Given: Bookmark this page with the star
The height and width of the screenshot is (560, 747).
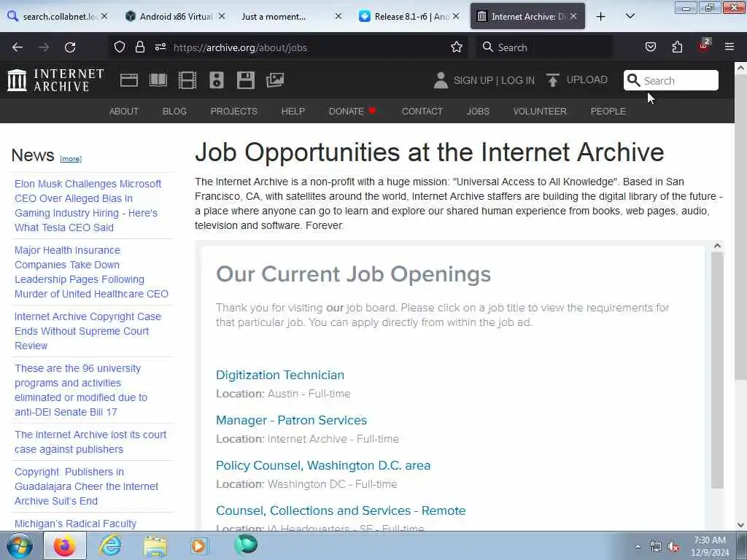Looking at the screenshot, I should pos(457,47).
